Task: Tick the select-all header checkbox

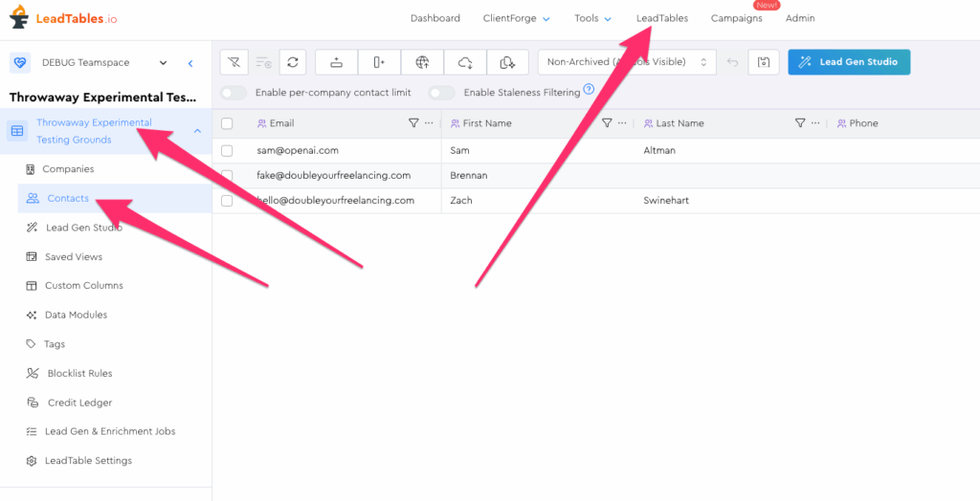Action: click(x=227, y=123)
